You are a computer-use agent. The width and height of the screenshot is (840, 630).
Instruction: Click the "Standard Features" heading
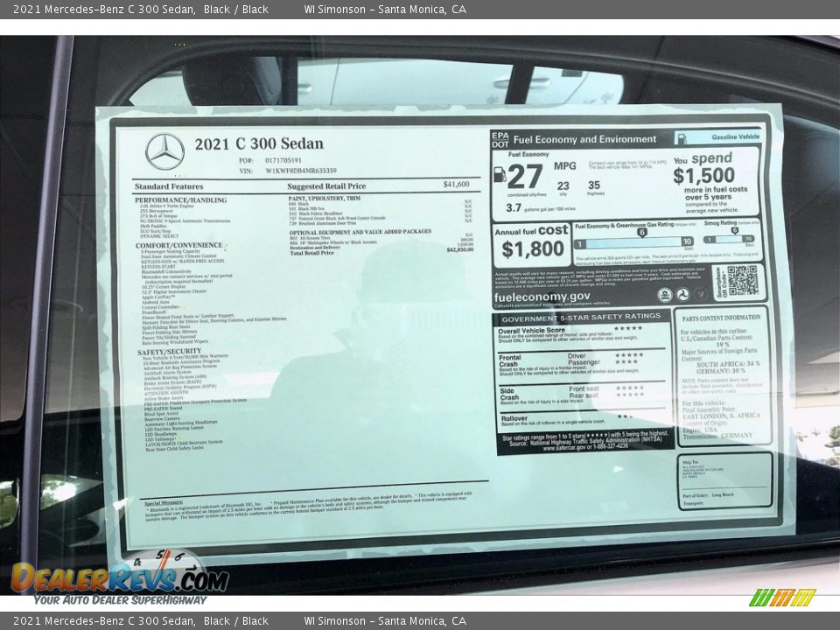tap(169, 186)
